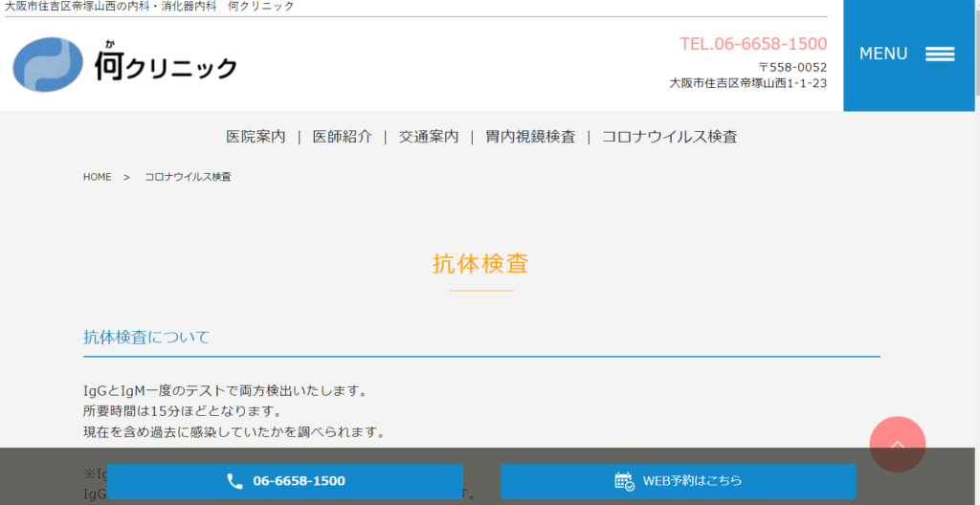
Task: Open the 胃内視鏡検査 menu item
Action: tap(530, 137)
